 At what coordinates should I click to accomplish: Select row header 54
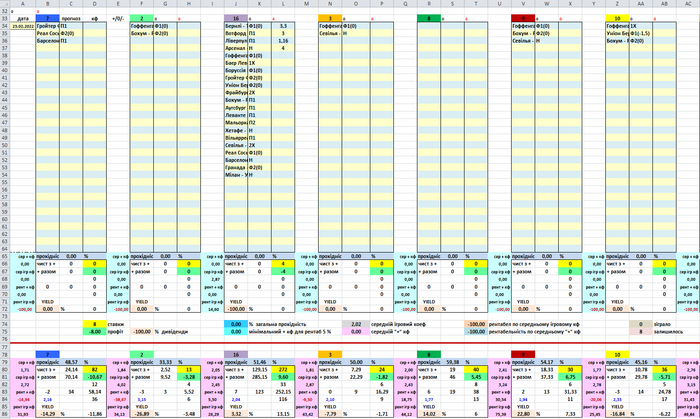[x=5, y=175]
